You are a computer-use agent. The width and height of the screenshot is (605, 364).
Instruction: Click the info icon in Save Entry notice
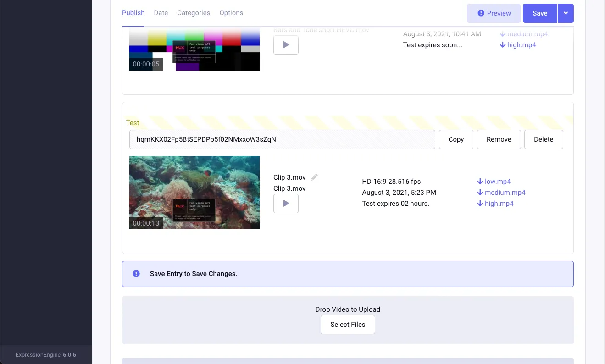136,274
